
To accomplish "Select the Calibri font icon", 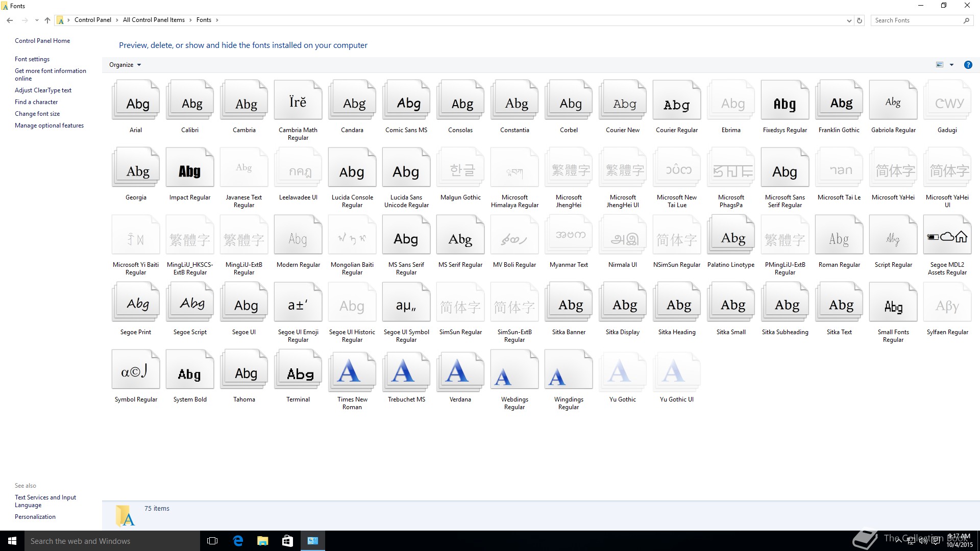I will pos(190,101).
